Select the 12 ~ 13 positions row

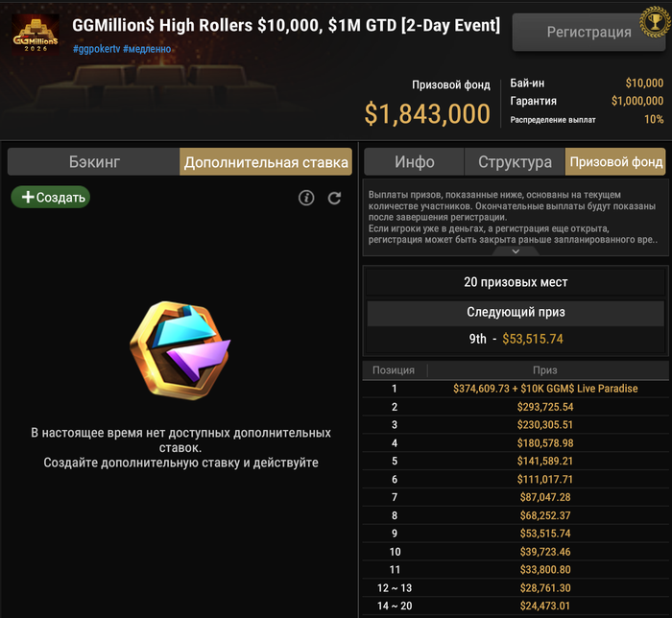click(x=516, y=588)
